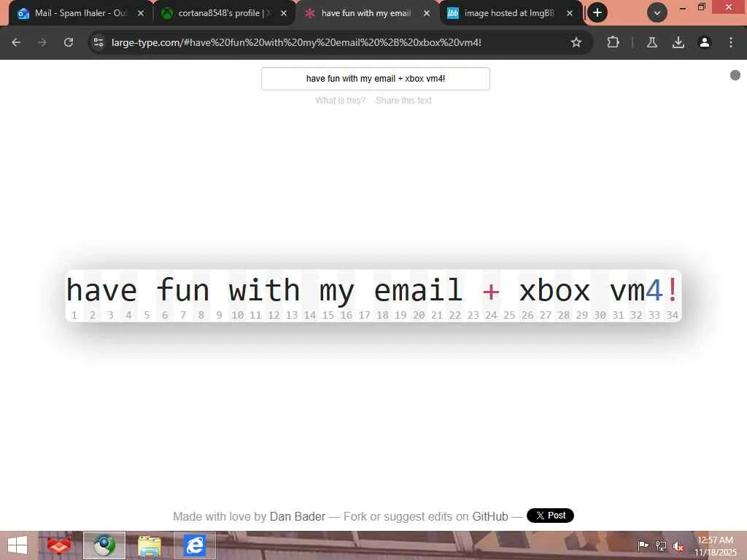Open File Explorer from taskbar
This screenshot has width=747, height=560.
149,545
